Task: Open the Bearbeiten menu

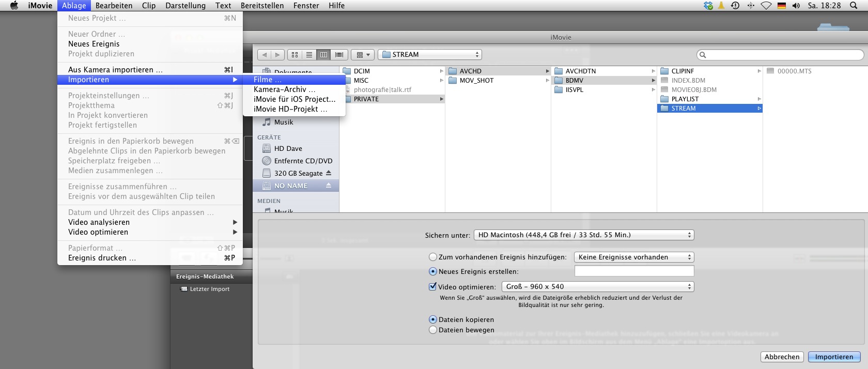Action: pyautogui.click(x=114, y=6)
